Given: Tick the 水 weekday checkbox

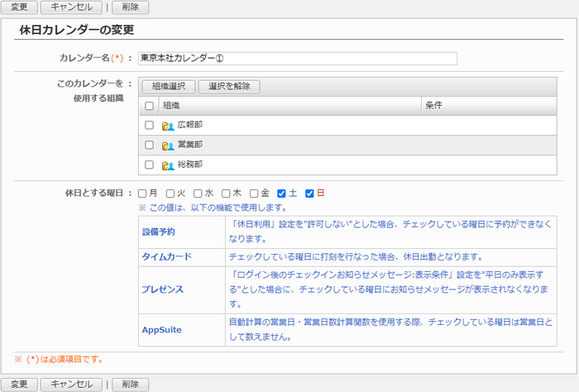Looking at the screenshot, I should coord(199,194).
